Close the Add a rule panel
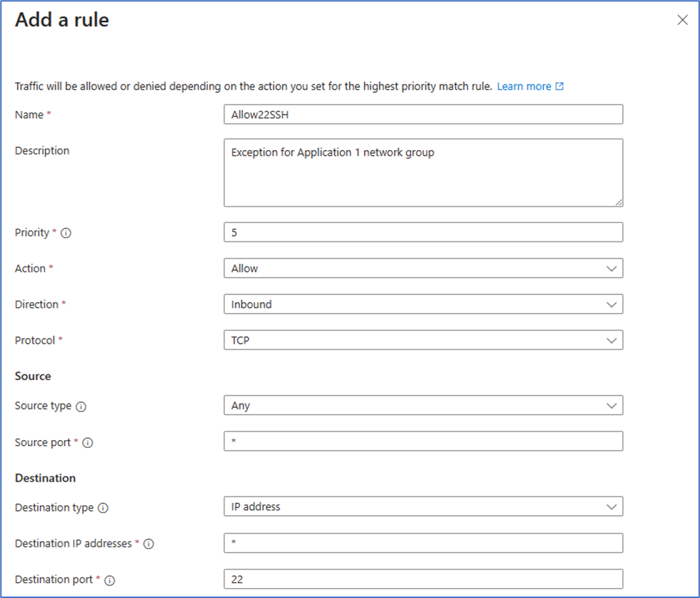700x598 pixels. pyautogui.click(x=682, y=20)
